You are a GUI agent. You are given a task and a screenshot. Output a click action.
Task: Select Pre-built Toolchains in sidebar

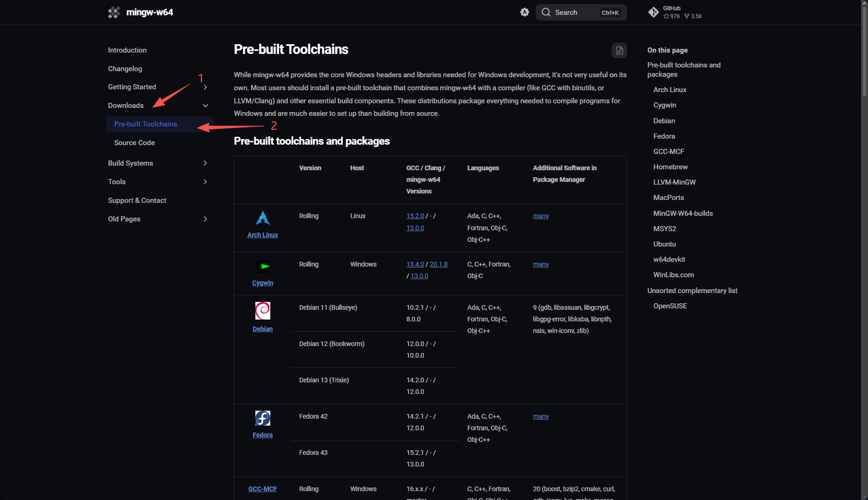160,124
